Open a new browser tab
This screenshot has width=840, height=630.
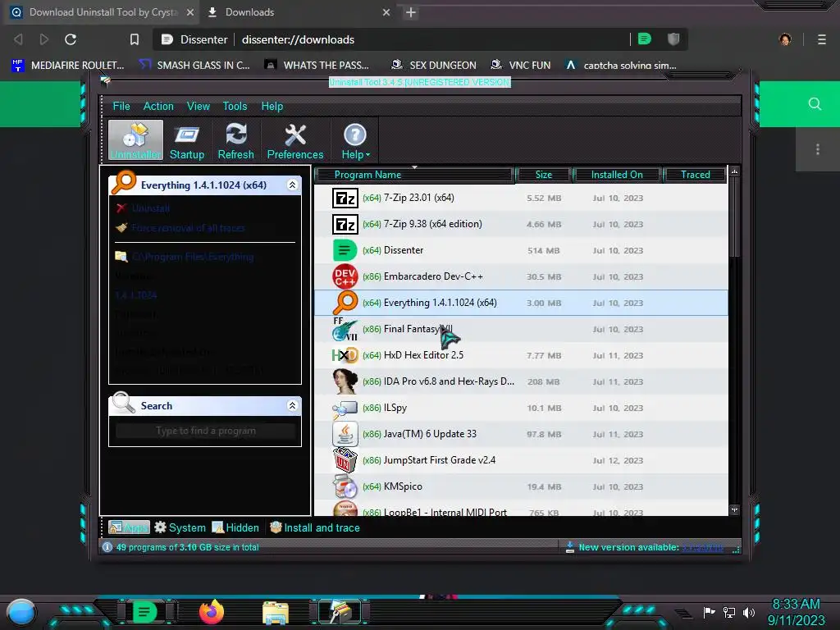[411, 12]
